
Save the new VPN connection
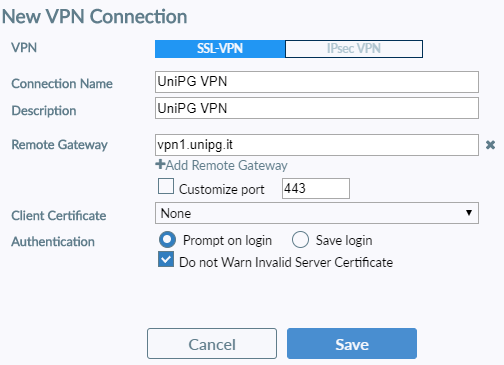pyautogui.click(x=352, y=343)
